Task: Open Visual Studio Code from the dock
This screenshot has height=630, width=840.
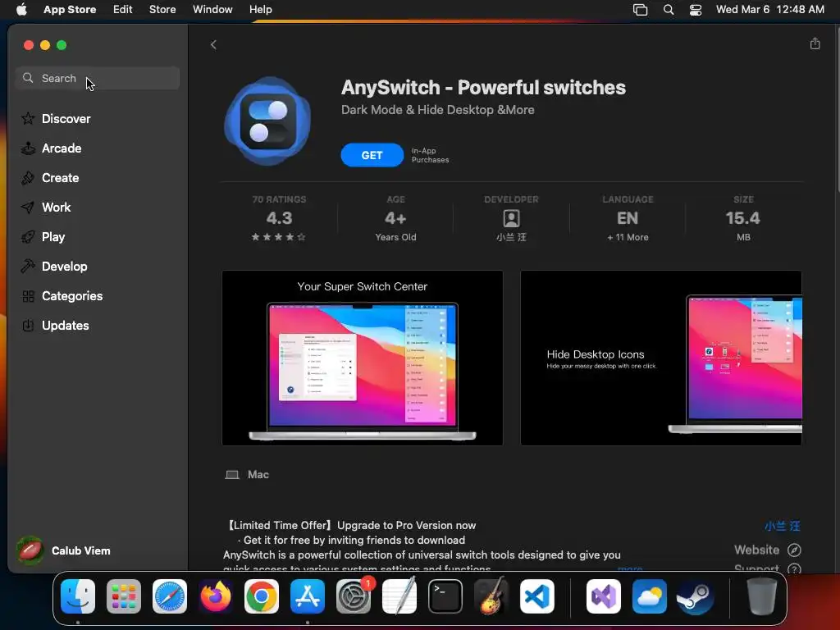Action: pos(536,596)
